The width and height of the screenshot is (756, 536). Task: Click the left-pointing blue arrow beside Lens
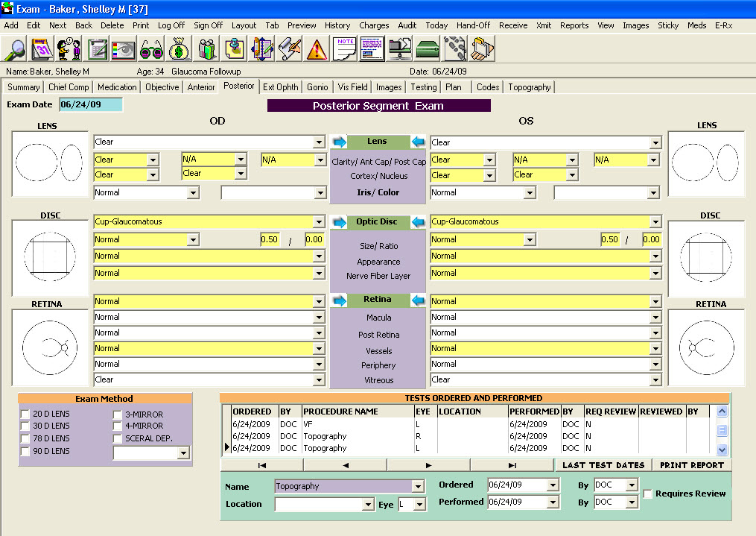(418, 142)
